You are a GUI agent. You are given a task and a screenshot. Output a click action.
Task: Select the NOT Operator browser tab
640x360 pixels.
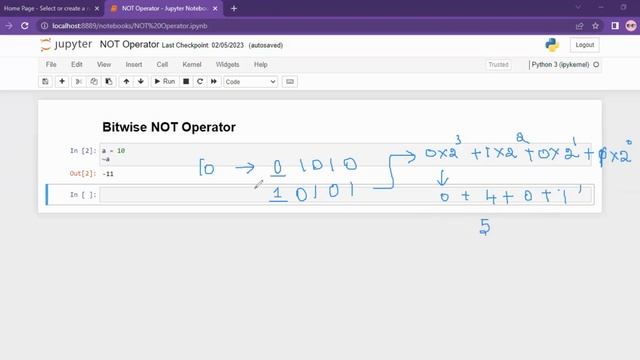click(x=164, y=8)
